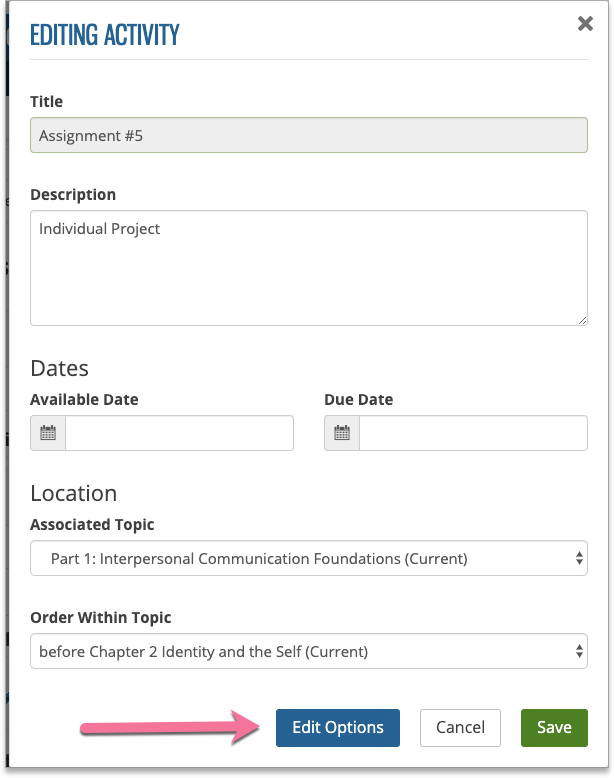This screenshot has height=778, width=614.
Task: Click the Order Within Topic label
Action: pos(100,617)
